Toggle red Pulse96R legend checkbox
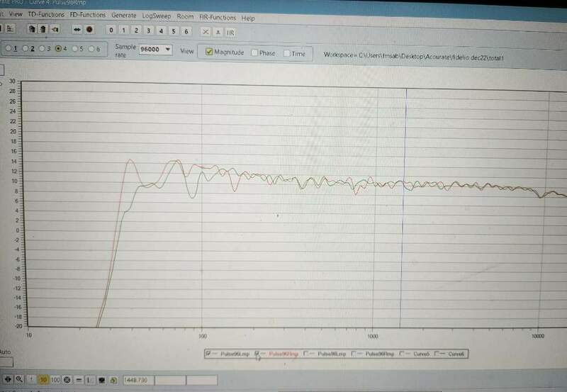 258,352
